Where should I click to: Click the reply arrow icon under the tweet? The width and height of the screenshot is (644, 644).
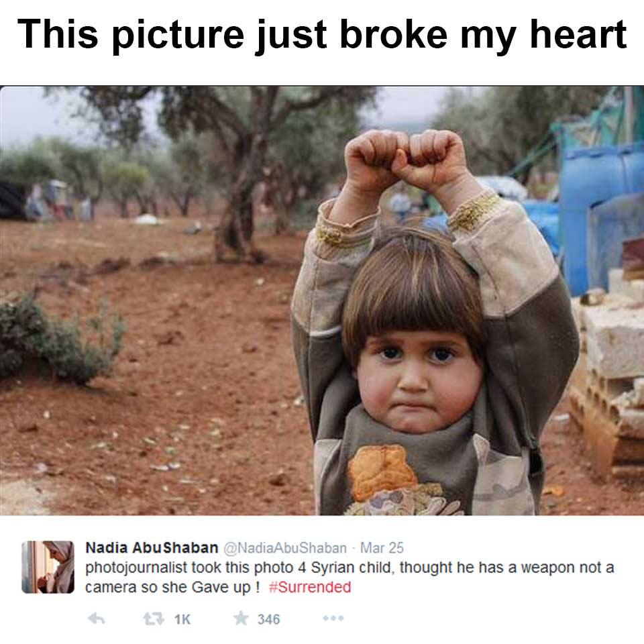[97, 619]
